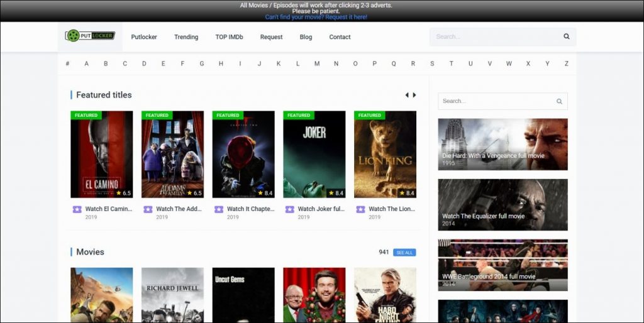
Task: Focus the sidebar search field
Action: (x=502, y=101)
